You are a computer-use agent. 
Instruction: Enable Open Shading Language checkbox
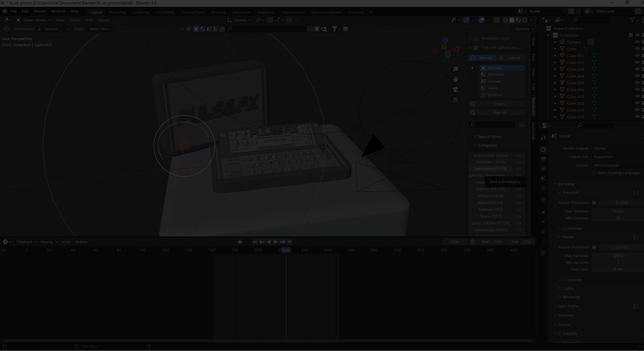[594, 173]
